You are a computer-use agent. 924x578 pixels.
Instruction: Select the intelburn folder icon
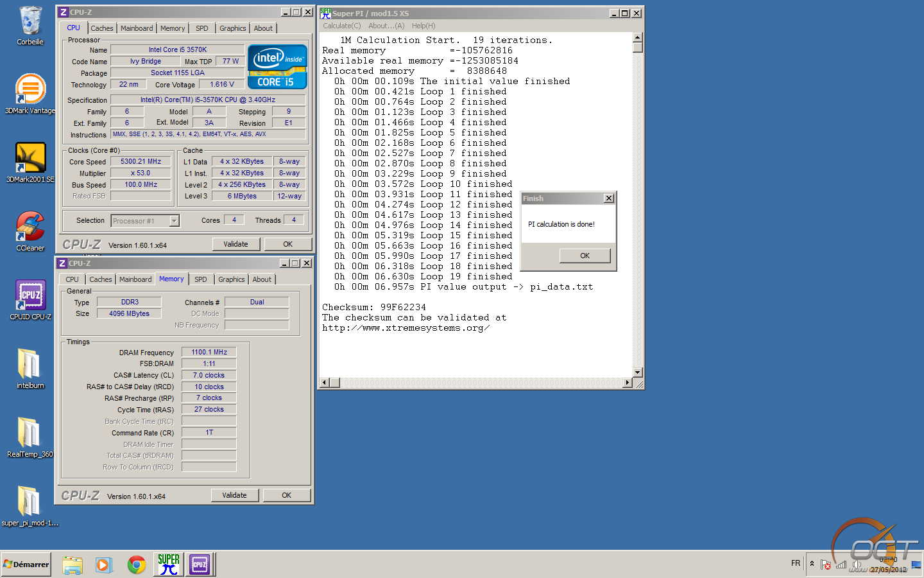(x=30, y=369)
